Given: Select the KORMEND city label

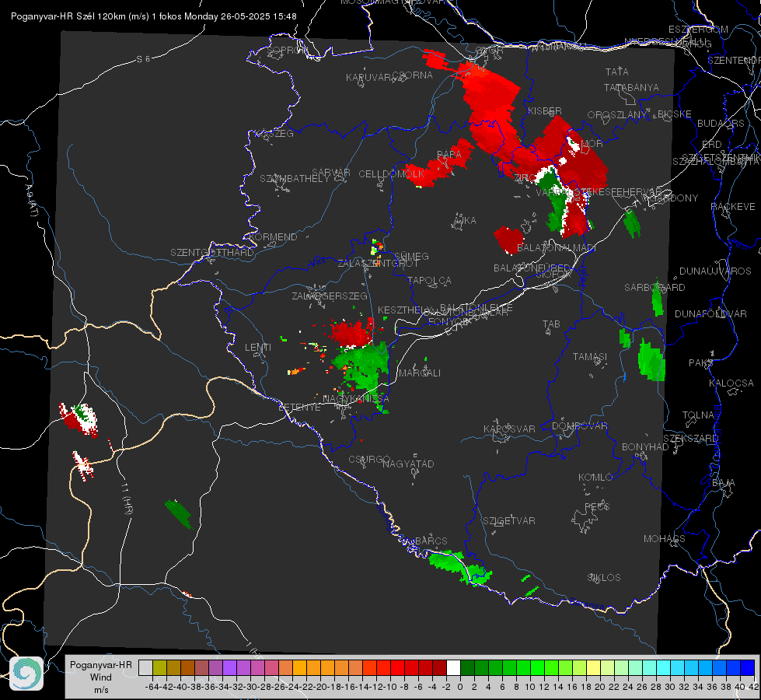Looking at the screenshot, I should pos(274,237).
